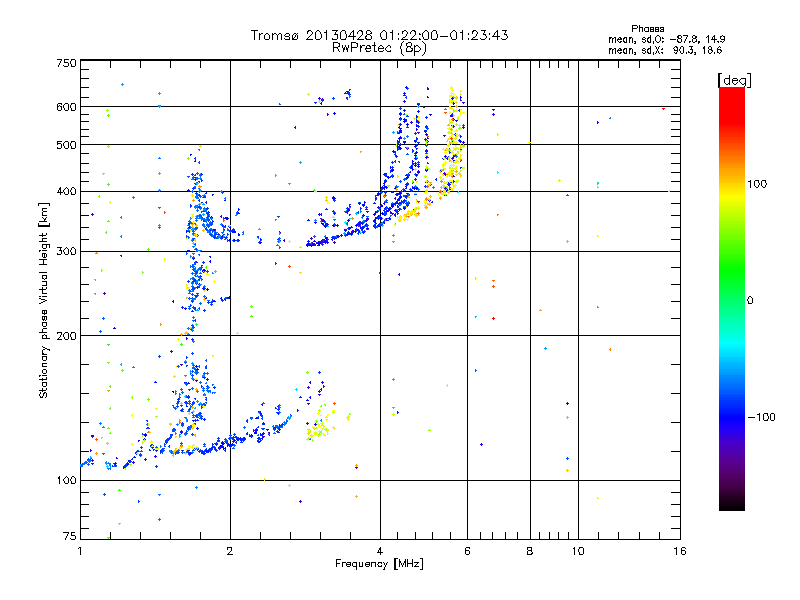Click the 'Stationary phase Virtual Height [km]' axis label
The width and height of the screenshot is (800, 600).
tap(44, 300)
